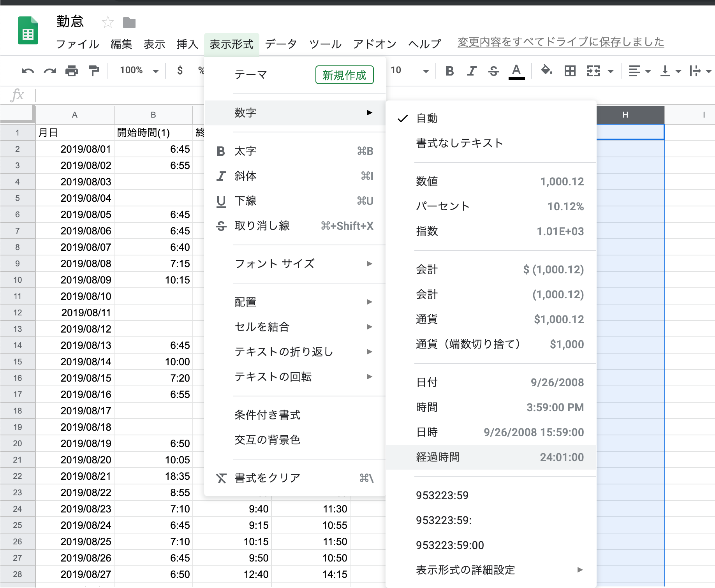Viewport: 715px width, 588px height.
Task: Toggle italic in the toolbar
Action: [472, 71]
